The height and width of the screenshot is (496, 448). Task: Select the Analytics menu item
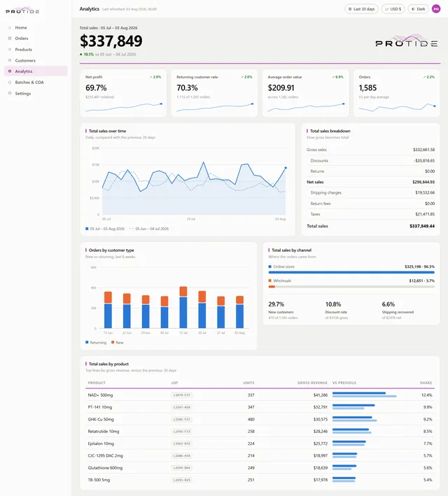pyautogui.click(x=36, y=71)
